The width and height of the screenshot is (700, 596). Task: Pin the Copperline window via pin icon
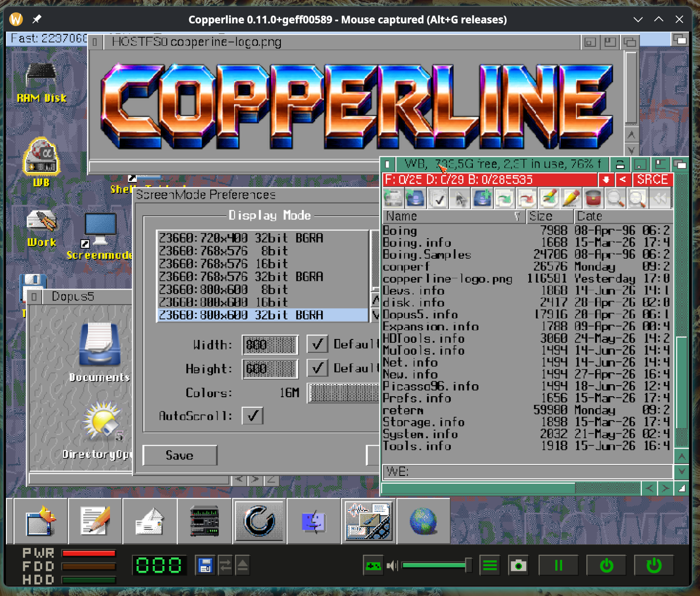click(x=37, y=19)
